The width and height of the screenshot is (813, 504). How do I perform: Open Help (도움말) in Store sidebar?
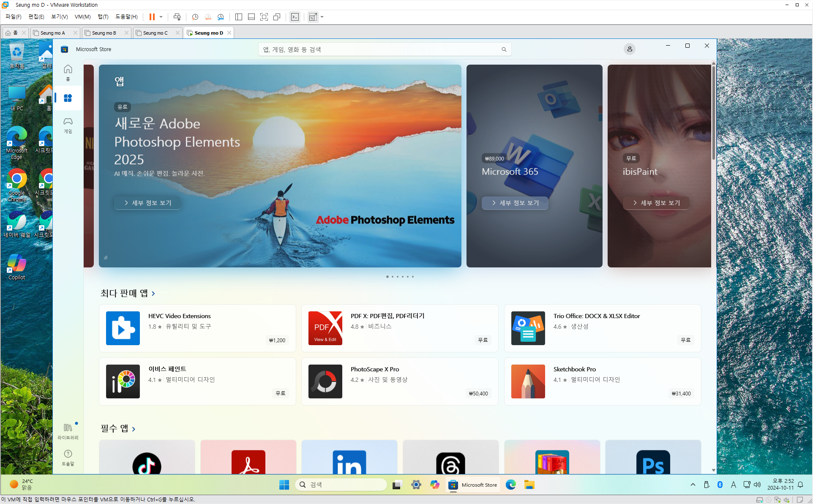point(68,458)
